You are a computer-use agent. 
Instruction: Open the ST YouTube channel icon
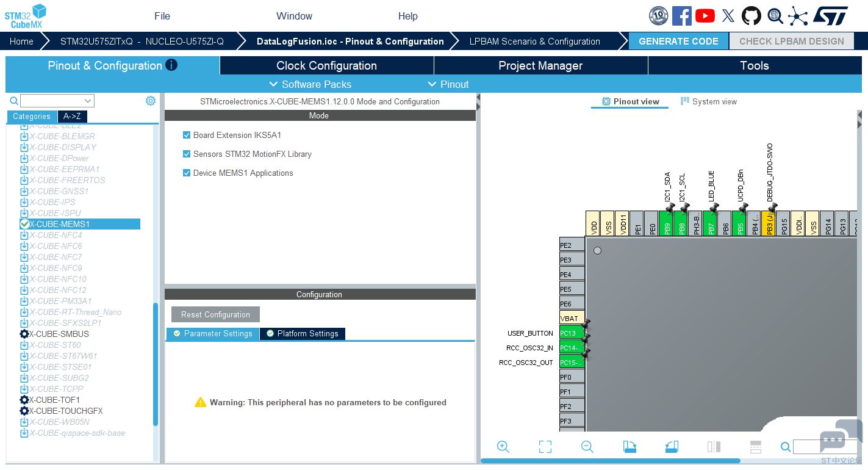[705, 16]
